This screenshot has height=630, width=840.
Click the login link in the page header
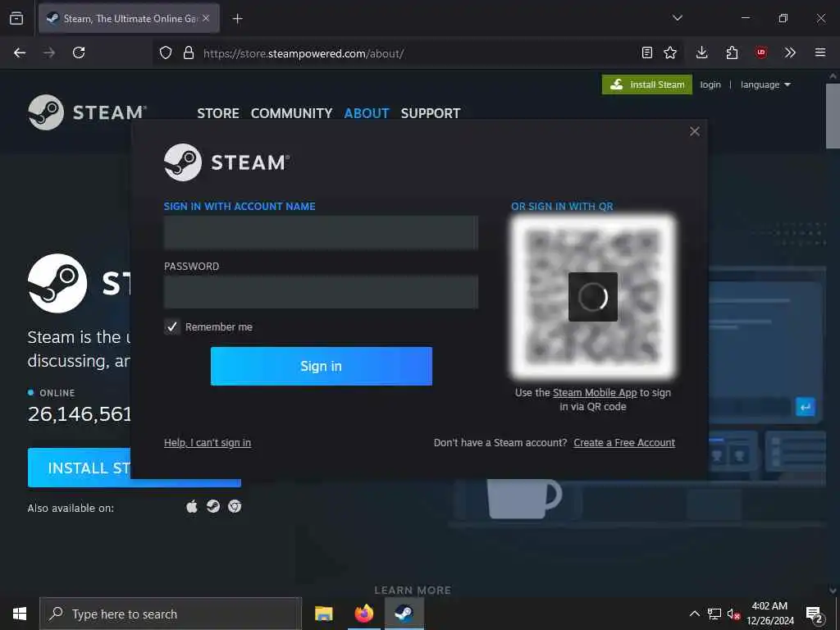(x=710, y=84)
